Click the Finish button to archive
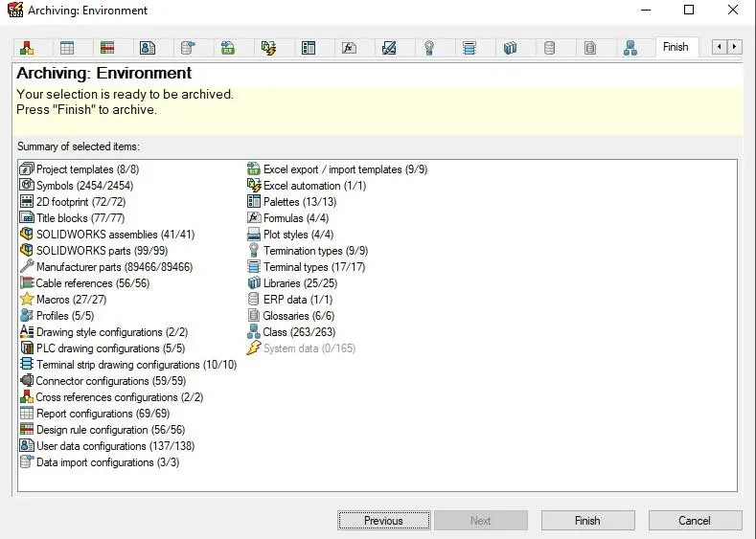 pyautogui.click(x=587, y=521)
